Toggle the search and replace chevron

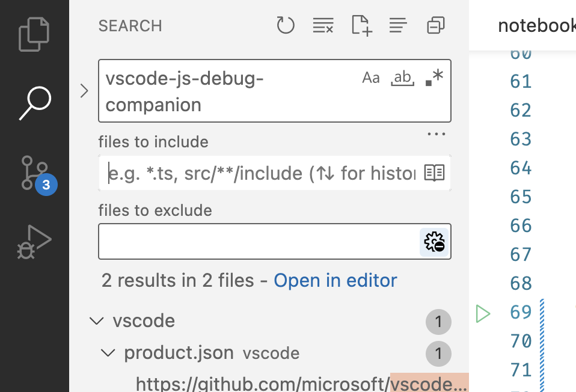pyautogui.click(x=84, y=91)
